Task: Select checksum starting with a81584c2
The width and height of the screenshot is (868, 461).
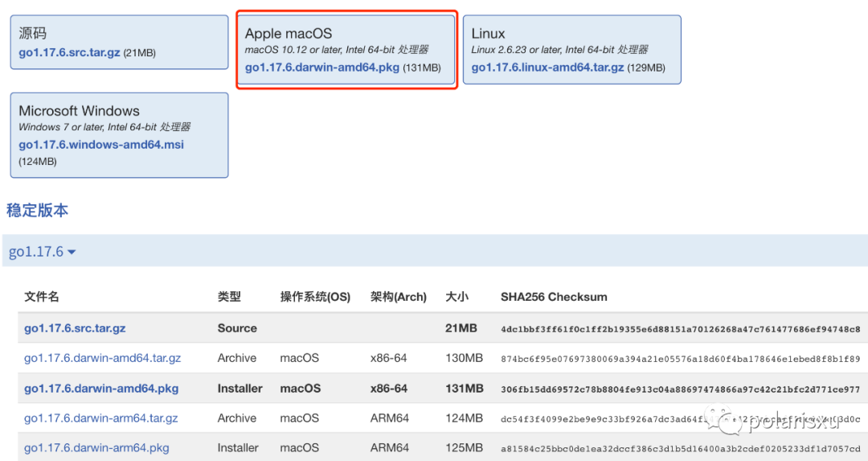Action: pos(681,449)
